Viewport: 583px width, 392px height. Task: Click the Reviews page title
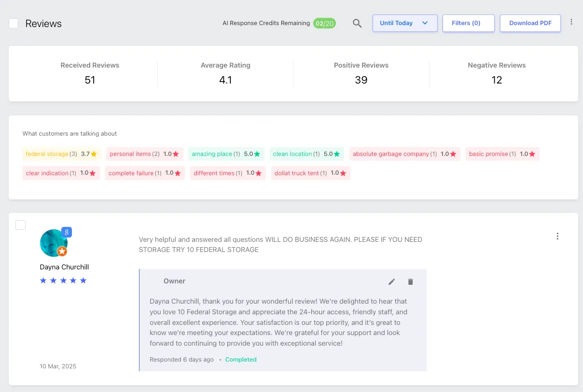click(43, 24)
